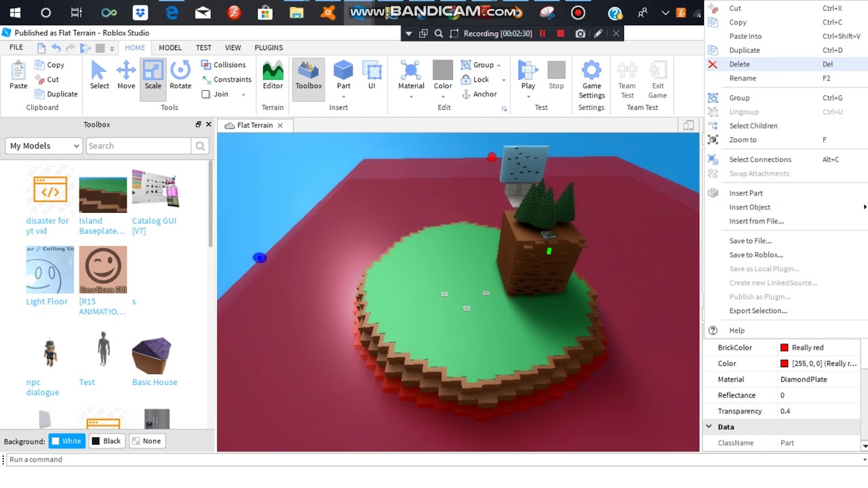The image size is (868, 488).
Task: Activate the Rotate tool
Action: tap(180, 75)
